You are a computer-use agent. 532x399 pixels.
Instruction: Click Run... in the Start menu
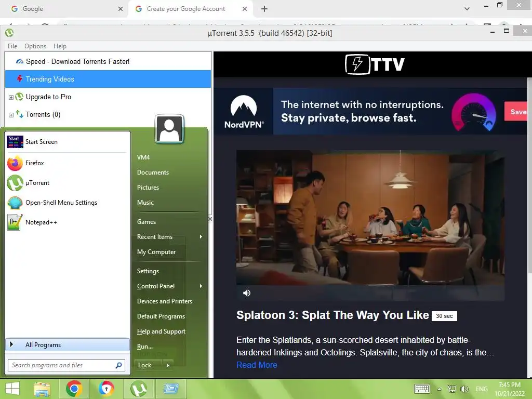click(145, 347)
